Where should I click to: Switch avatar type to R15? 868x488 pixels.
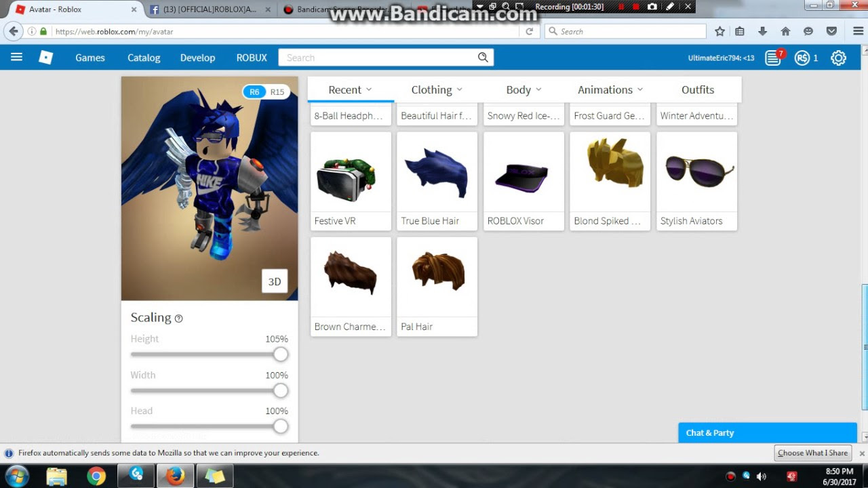click(x=277, y=92)
